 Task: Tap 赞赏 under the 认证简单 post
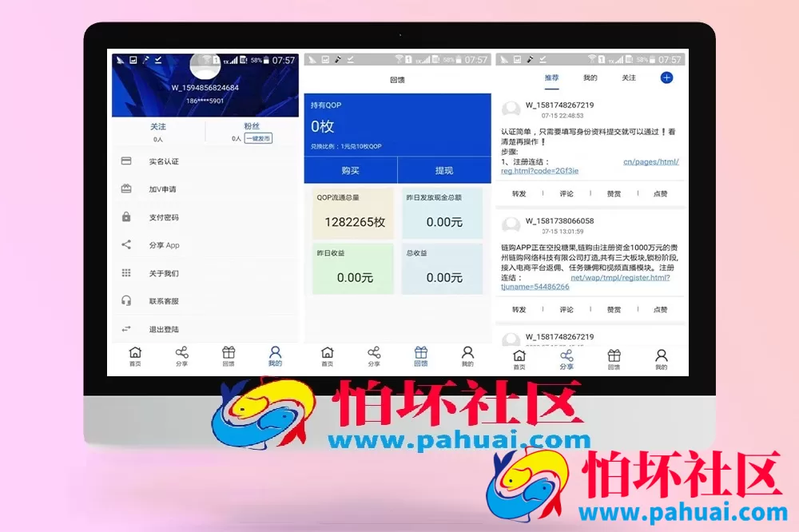point(614,193)
